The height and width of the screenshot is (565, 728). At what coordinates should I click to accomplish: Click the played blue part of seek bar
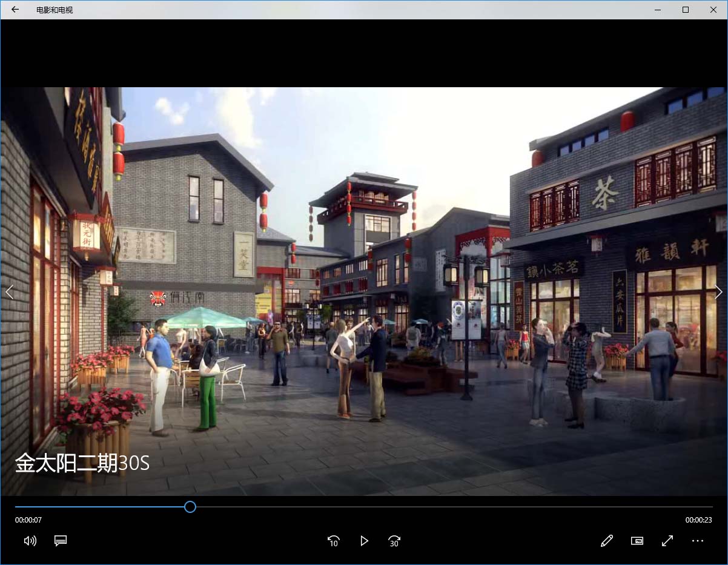point(97,507)
